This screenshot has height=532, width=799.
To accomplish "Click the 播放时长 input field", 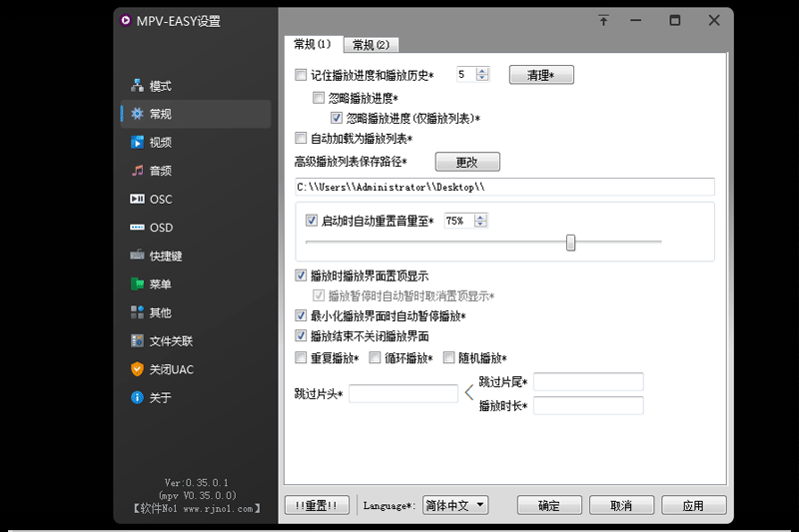I will (x=588, y=406).
